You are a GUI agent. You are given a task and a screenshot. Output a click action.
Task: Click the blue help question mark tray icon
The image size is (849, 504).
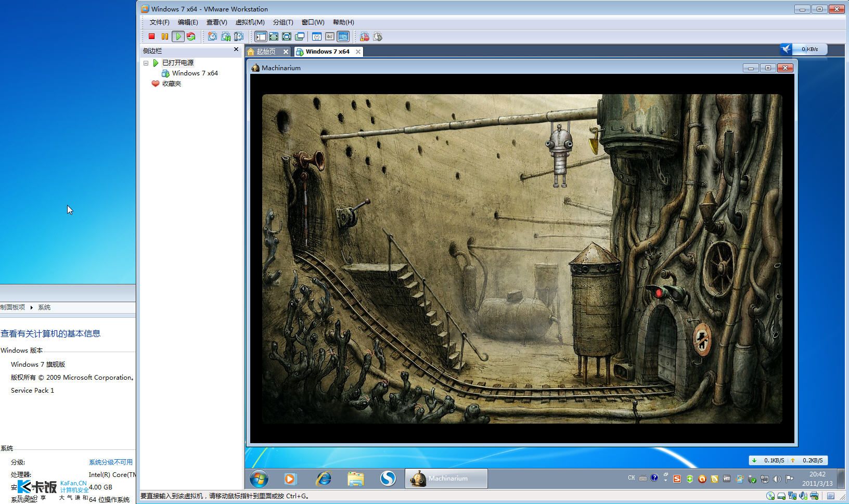[654, 478]
